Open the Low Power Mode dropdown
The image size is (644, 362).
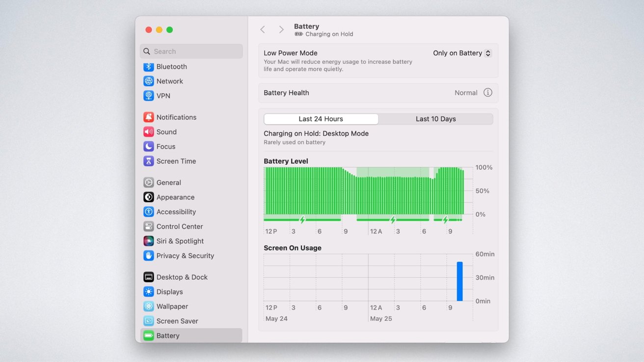[462, 53]
